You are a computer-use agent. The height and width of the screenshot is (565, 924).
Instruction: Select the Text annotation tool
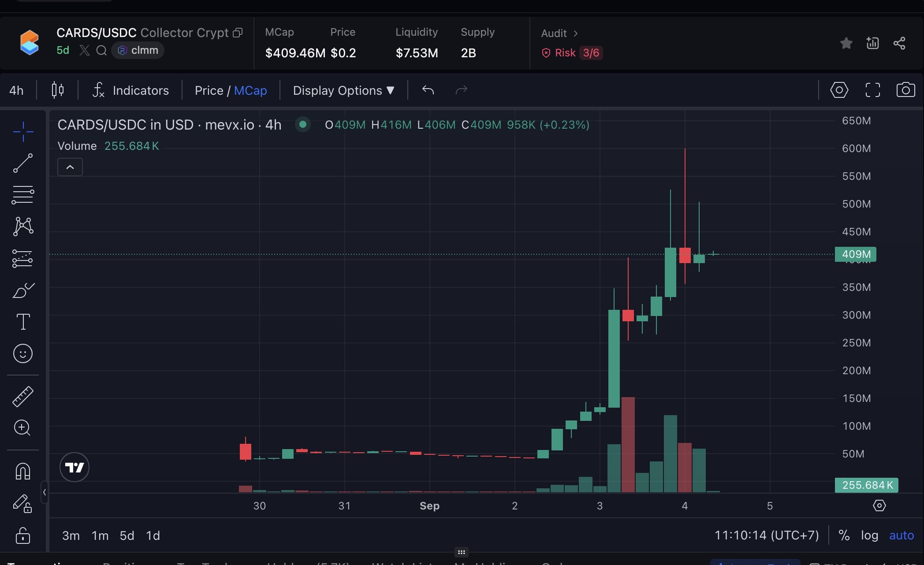(23, 322)
